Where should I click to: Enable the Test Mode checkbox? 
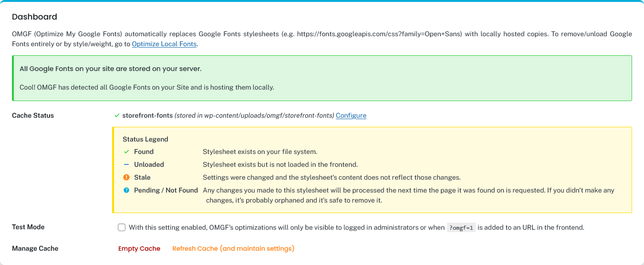pos(122,227)
